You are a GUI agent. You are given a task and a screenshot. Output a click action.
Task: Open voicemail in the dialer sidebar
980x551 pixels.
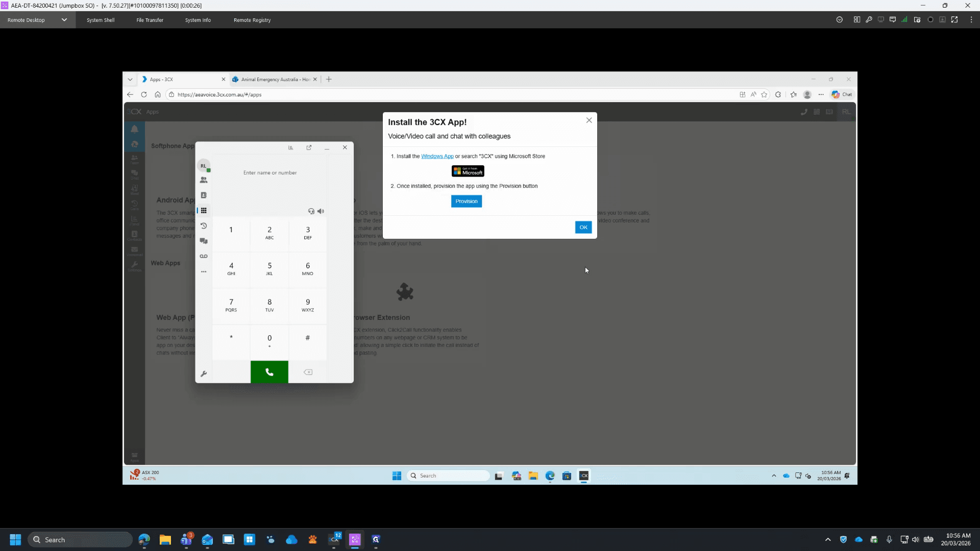pyautogui.click(x=204, y=256)
